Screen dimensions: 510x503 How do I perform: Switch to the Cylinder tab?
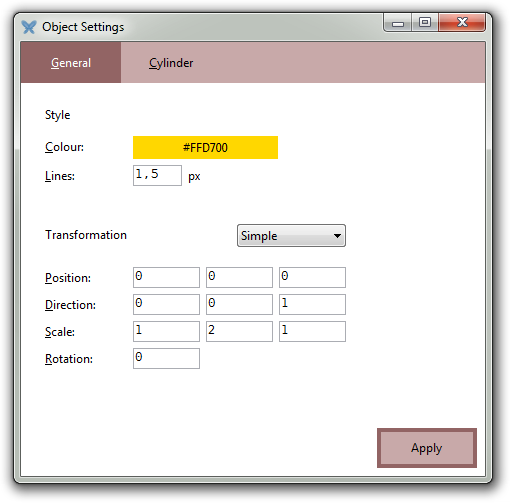pyautogui.click(x=171, y=63)
